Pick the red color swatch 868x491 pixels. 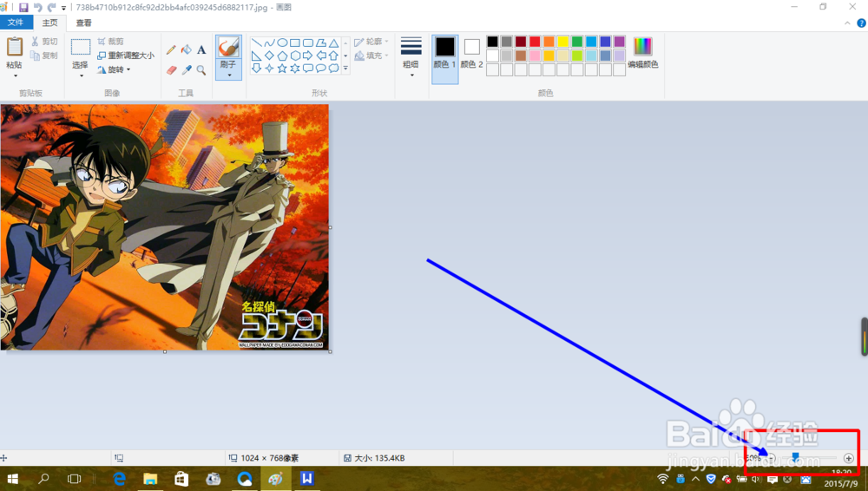pyautogui.click(x=535, y=42)
